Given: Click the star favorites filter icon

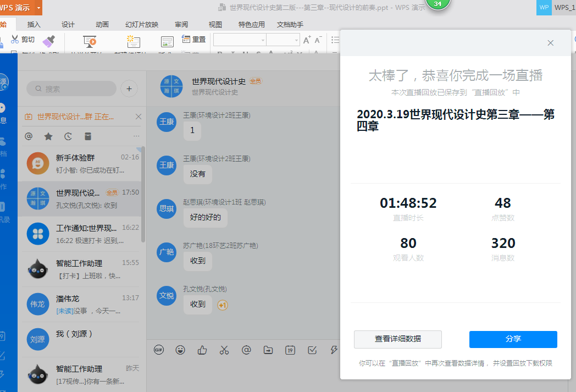Looking at the screenshot, I should pyautogui.click(x=48, y=136).
